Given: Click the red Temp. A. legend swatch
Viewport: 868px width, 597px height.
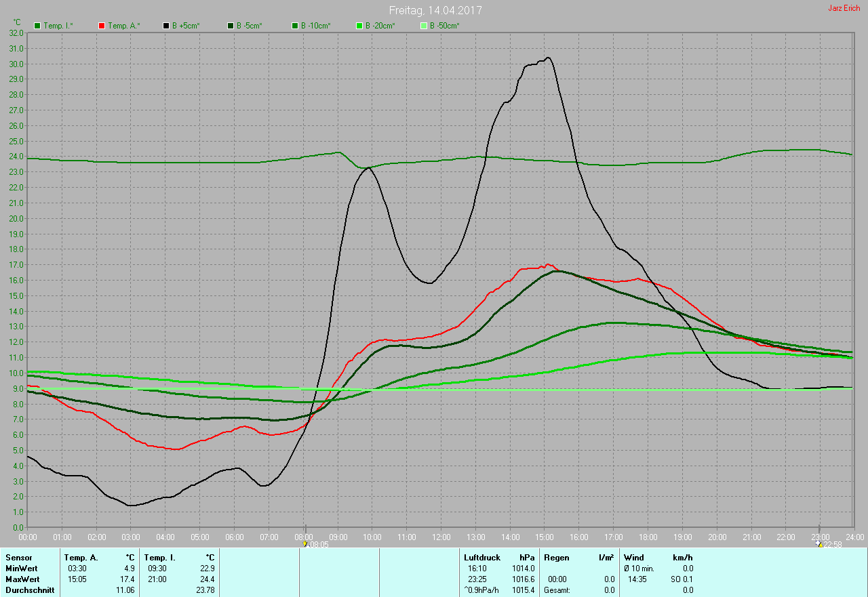Looking at the screenshot, I should click(x=102, y=26).
